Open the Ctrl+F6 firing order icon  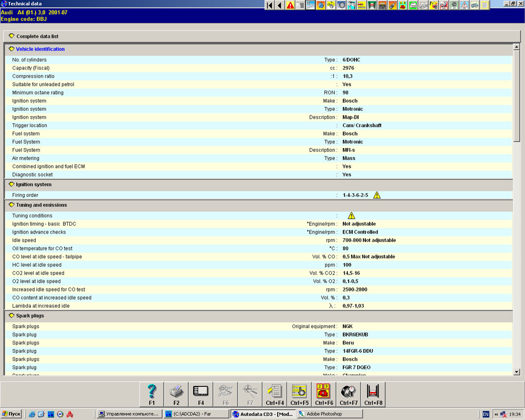point(324,394)
